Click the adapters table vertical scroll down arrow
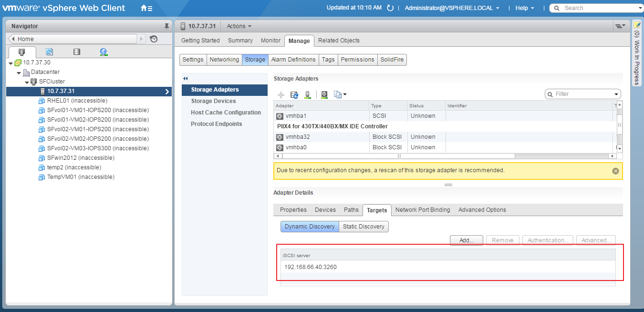 coord(620,148)
